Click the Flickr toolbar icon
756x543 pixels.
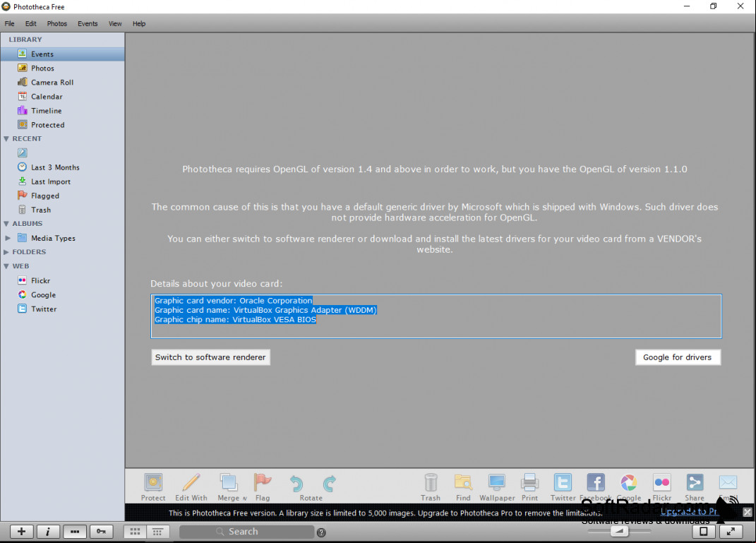pyautogui.click(x=662, y=482)
